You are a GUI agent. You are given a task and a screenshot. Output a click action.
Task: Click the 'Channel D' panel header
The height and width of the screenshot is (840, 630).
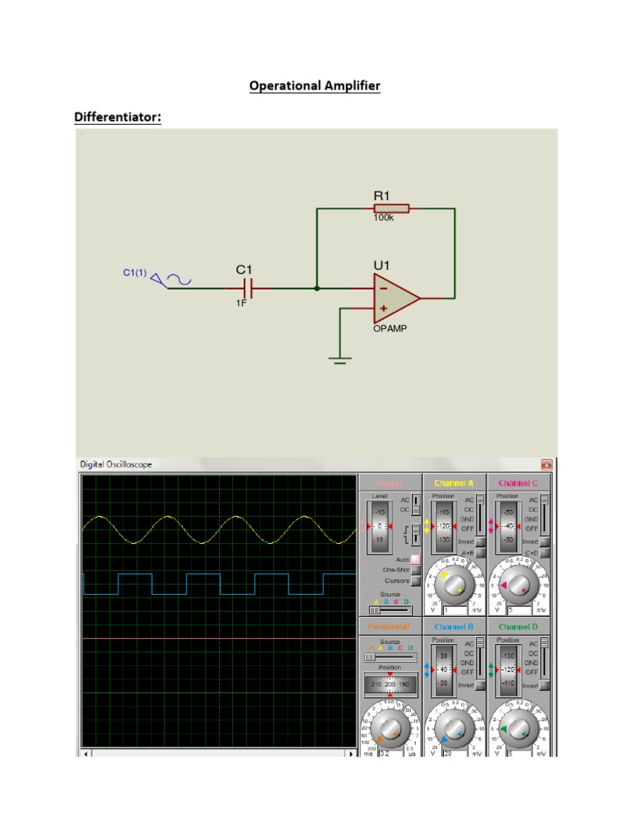518,627
